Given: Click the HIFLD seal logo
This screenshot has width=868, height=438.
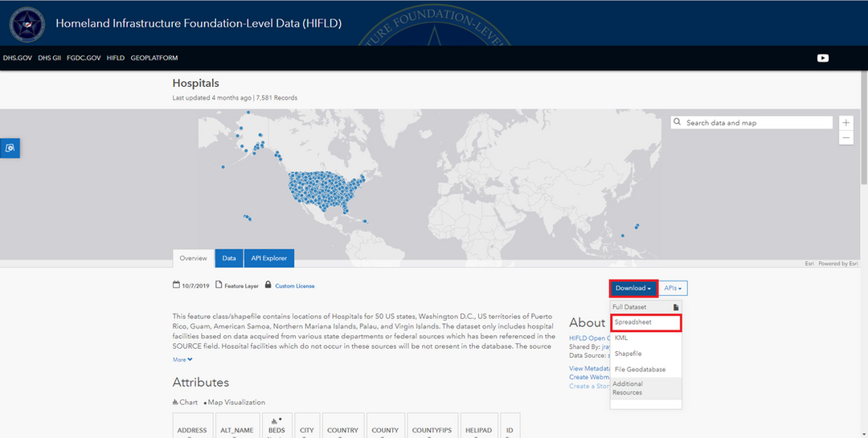Looking at the screenshot, I should tap(27, 23).
